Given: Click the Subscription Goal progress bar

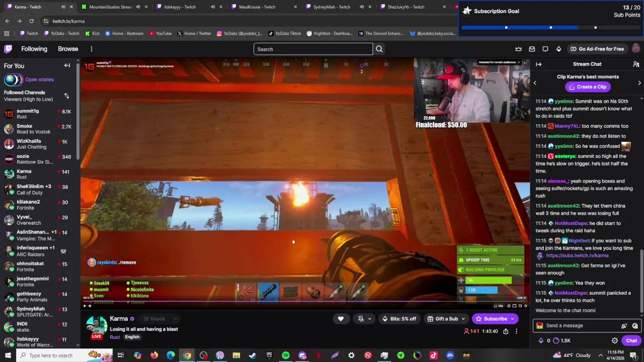Looking at the screenshot, I should click(x=551, y=27).
